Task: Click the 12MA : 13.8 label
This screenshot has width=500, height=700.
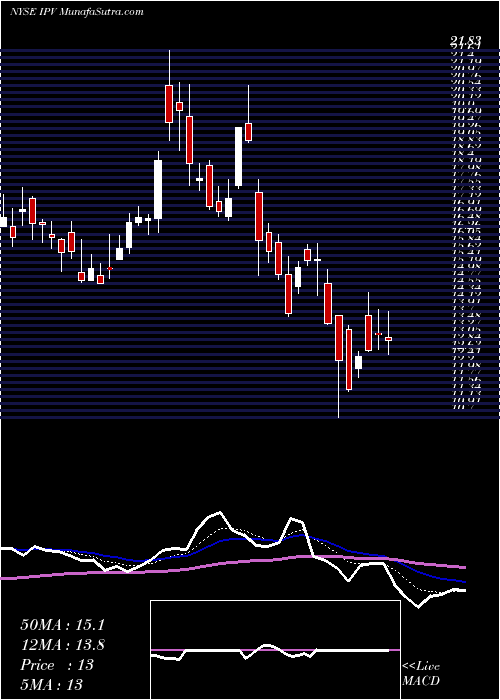Action: click(x=63, y=645)
